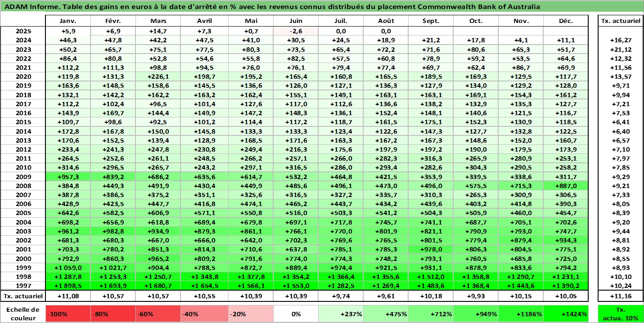Select the +80,6 cell in October 2023
The image size is (644, 323).
click(476, 49)
